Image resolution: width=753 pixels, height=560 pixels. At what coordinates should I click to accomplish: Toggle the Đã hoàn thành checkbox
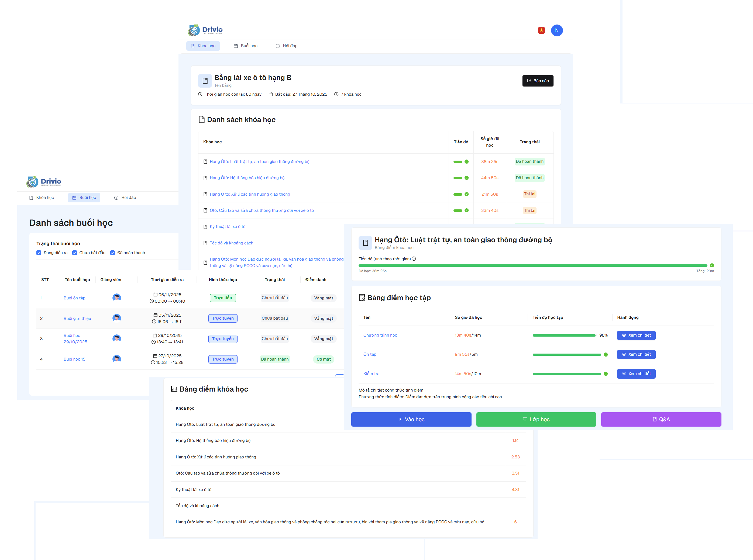[x=113, y=253]
